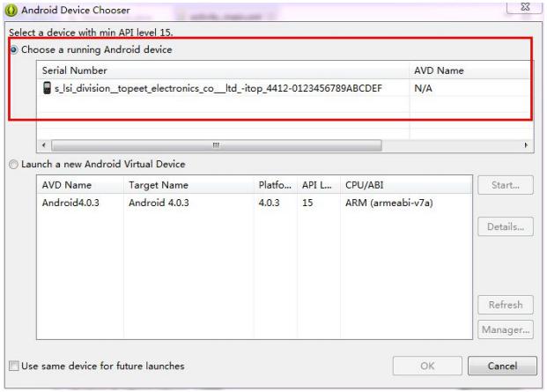Select 'Choose a running Android device' radio button
This screenshot has width=547, height=392.
(13, 50)
